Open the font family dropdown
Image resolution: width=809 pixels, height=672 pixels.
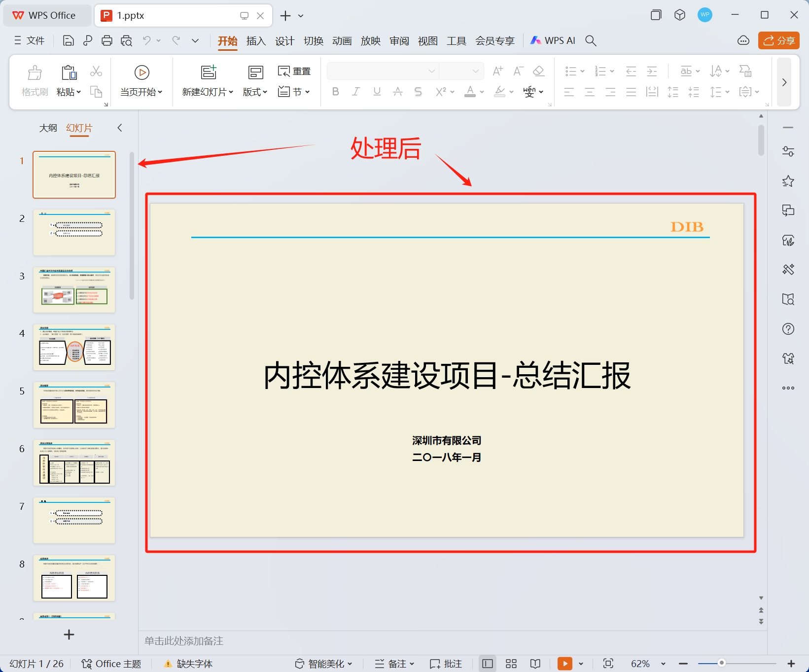pyautogui.click(x=431, y=71)
